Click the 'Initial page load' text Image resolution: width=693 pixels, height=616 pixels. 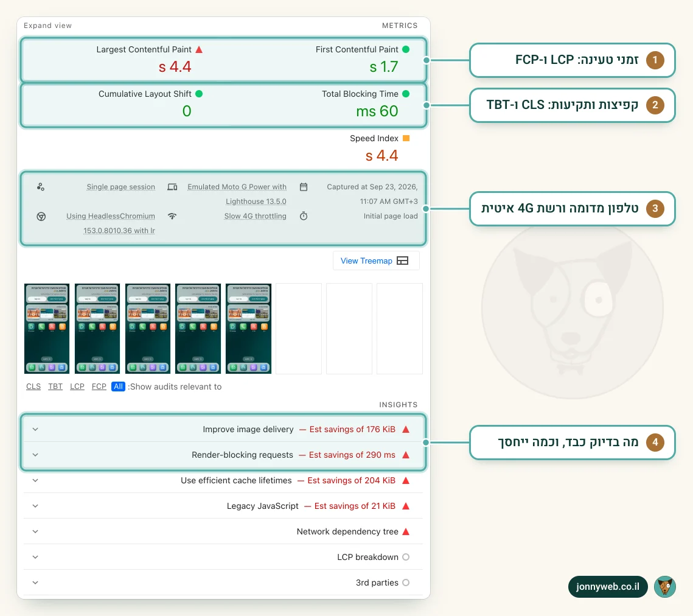click(x=391, y=216)
